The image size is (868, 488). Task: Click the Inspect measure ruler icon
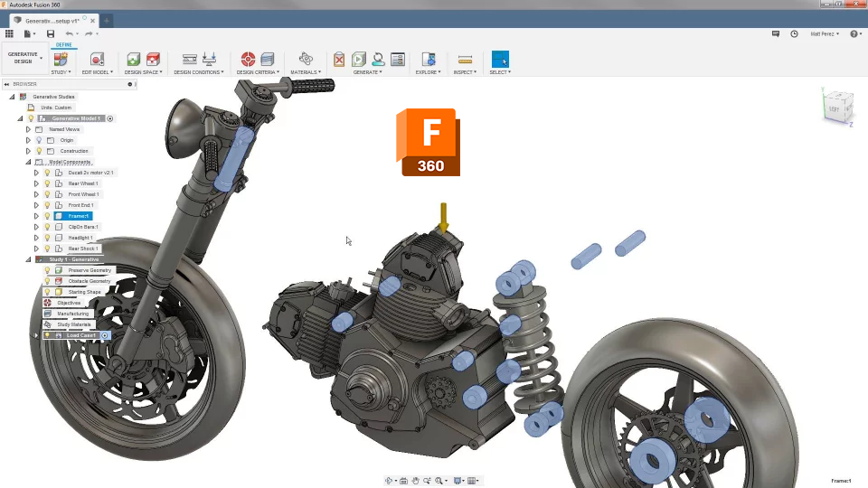tap(465, 60)
